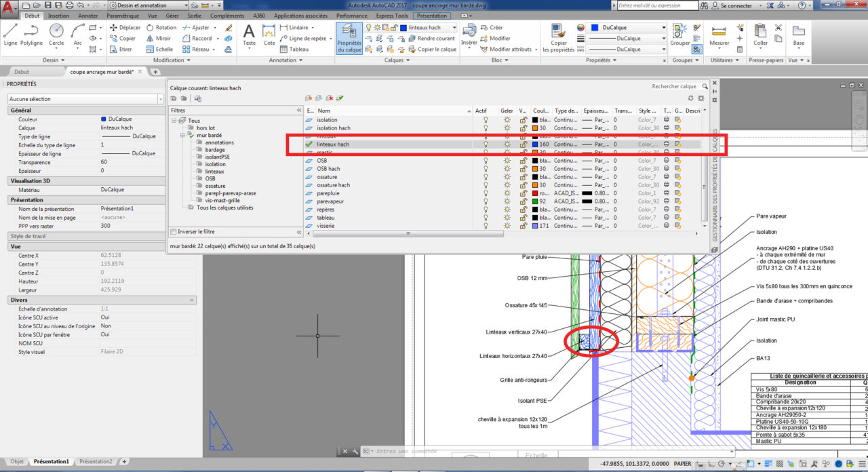
Task: Click the Echelle scale tool
Action: click(x=159, y=50)
